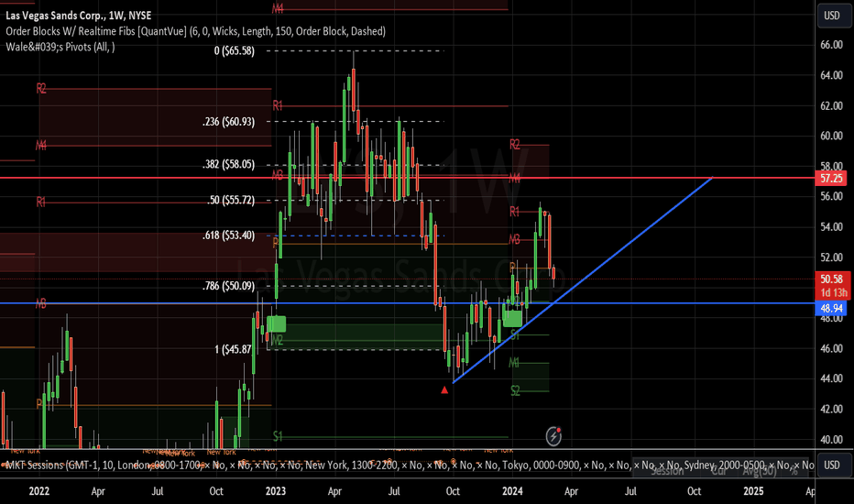The width and height of the screenshot is (854, 504).
Task: Click 2023 on the time axis
Action: [276, 491]
